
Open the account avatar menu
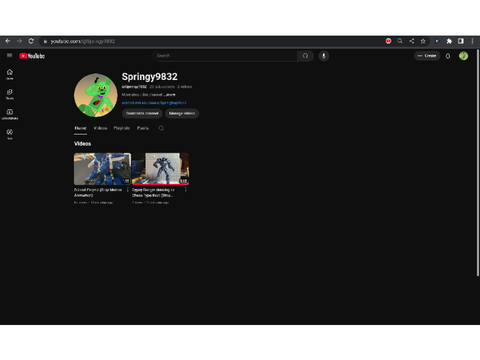[463, 56]
